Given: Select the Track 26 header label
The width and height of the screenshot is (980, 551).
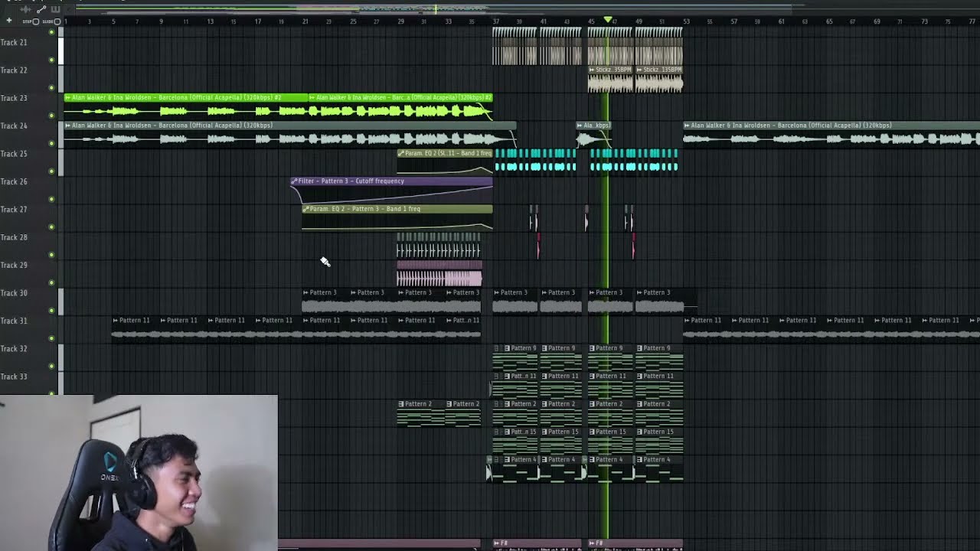Looking at the screenshot, I should (14, 181).
